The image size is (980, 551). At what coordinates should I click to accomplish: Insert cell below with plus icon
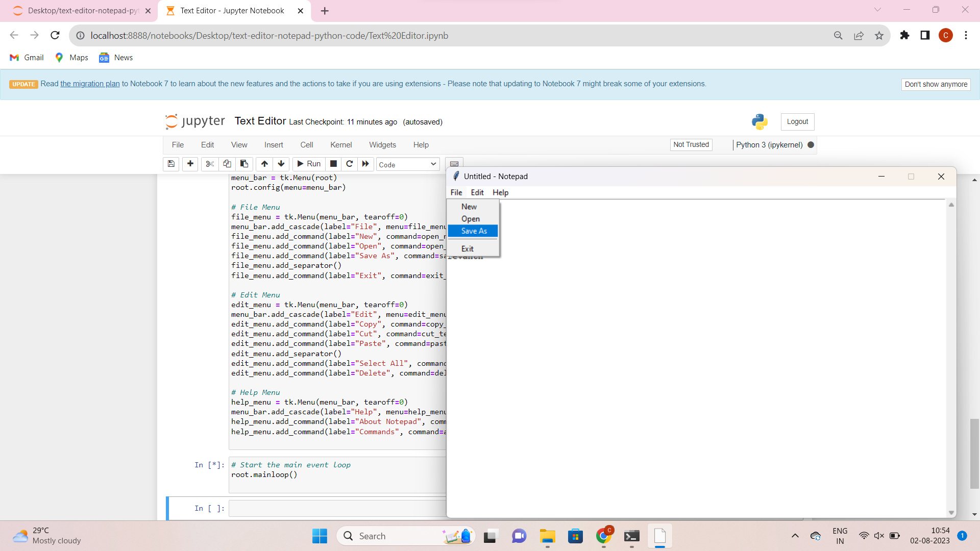(x=190, y=164)
